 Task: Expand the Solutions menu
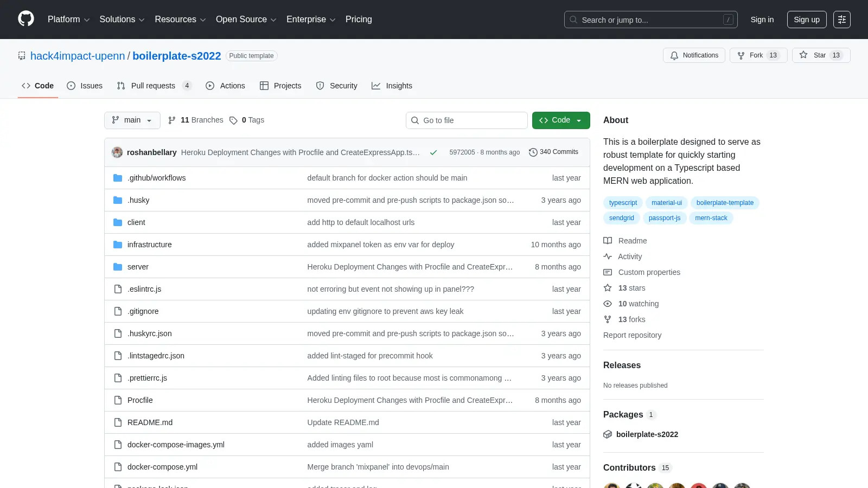point(122,20)
